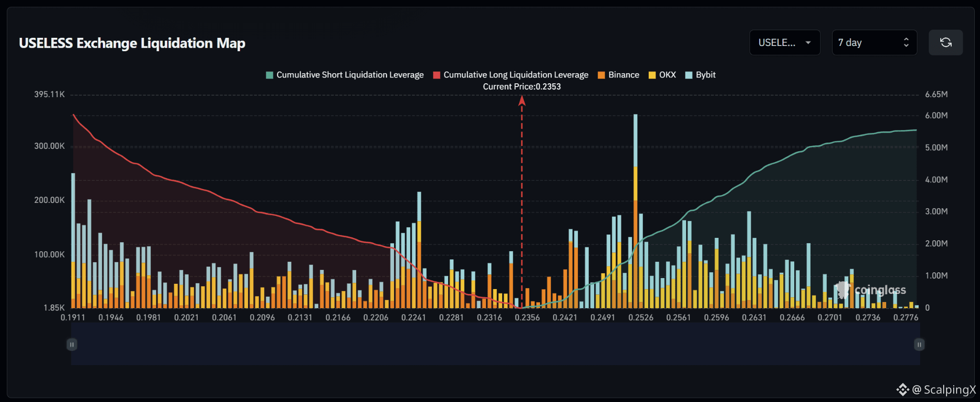Click the tallest bar near 0.2526

635,211
